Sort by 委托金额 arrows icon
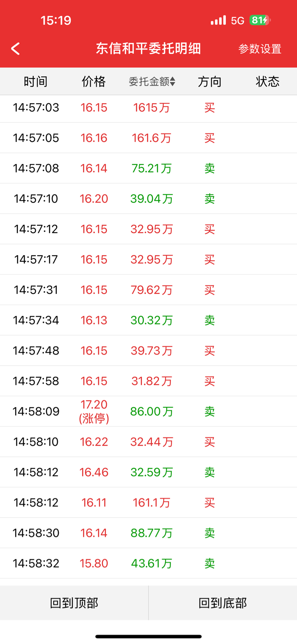Image resolution: width=297 pixels, height=644 pixels. tap(172, 81)
